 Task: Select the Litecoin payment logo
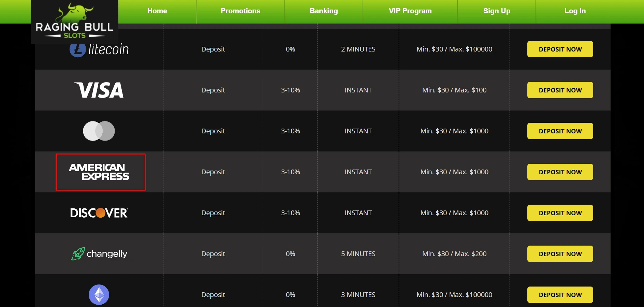(99, 50)
